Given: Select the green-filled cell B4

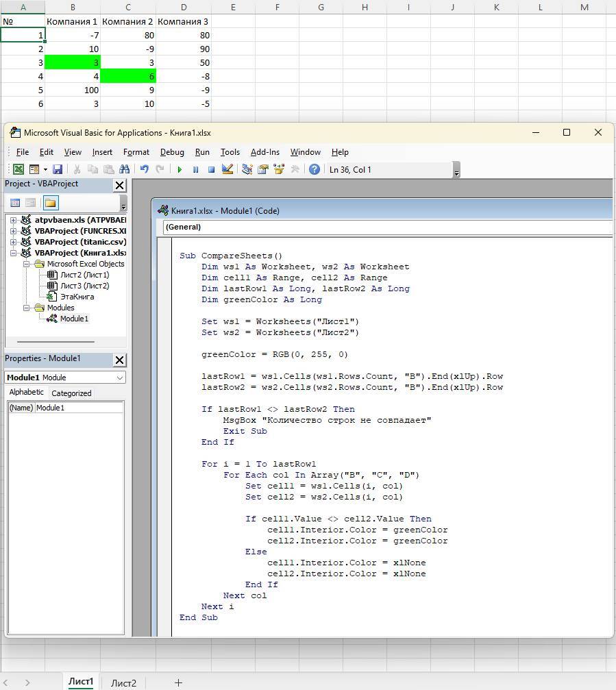Looking at the screenshot, I should coord(73,62).
